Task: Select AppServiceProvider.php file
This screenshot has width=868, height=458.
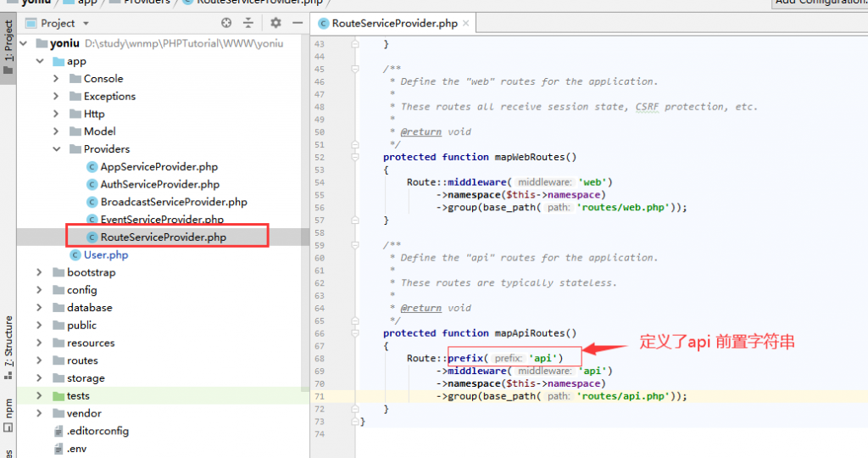Action: pos(159,167)
